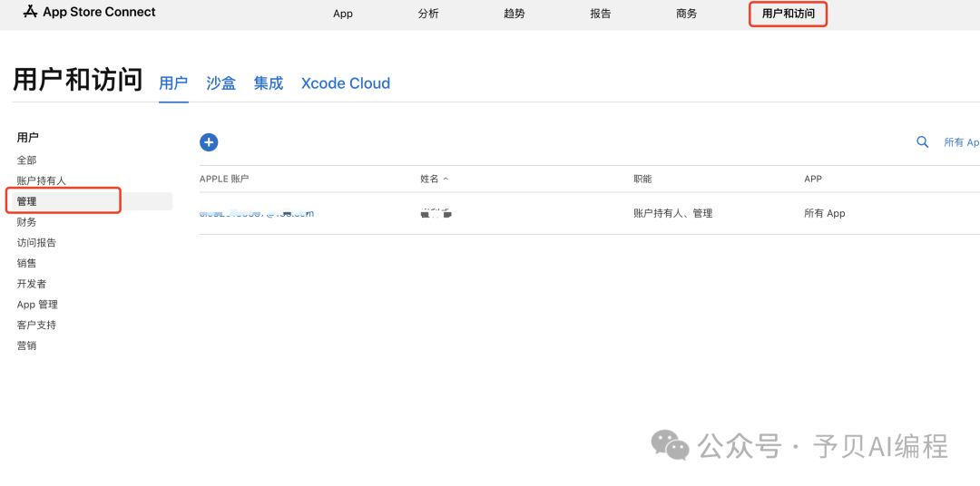980x486 pixels.
Task: Open 用户和访问 in the top navigation
Action: click(x=788, y=15)
